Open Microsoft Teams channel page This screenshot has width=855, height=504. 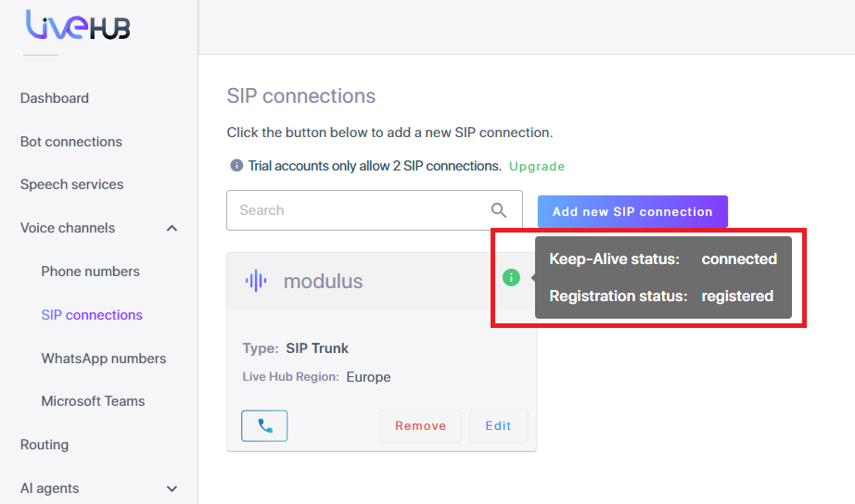click(x=93, y=401)
